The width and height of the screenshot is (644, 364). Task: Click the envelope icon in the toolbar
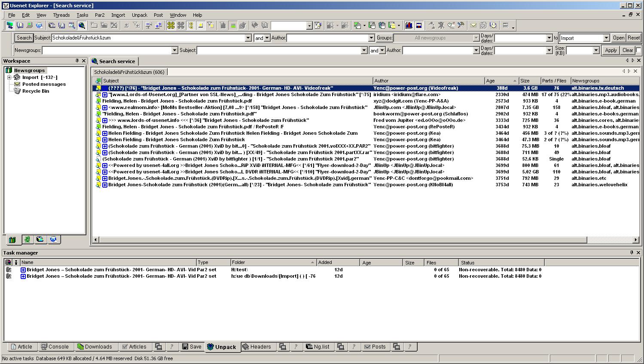click(473, 26)
